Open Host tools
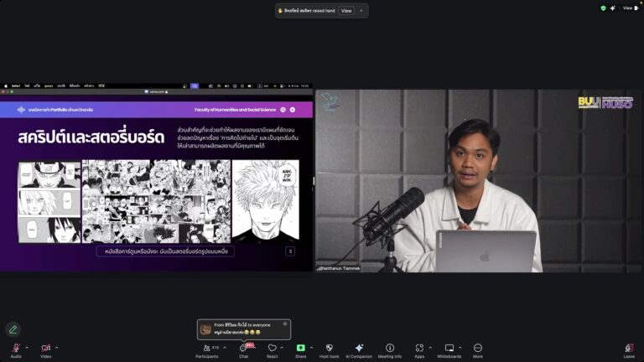Viewport: 644px width, 362px height. [x=329, y=350]
